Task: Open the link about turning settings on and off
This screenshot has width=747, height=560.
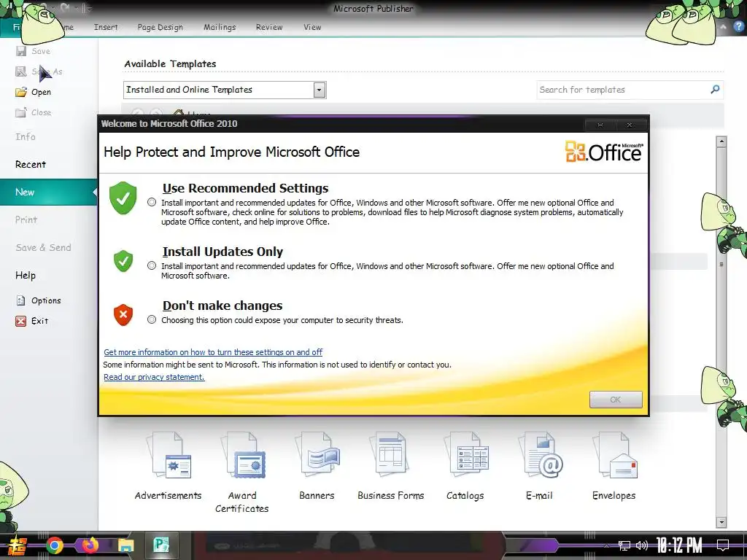Action: (x=213, y=352)
